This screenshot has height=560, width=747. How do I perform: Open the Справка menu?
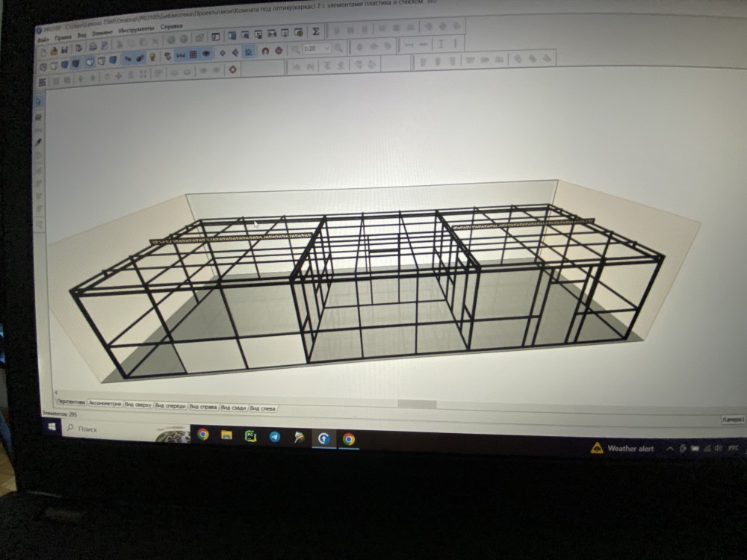[x=171, y=29]
